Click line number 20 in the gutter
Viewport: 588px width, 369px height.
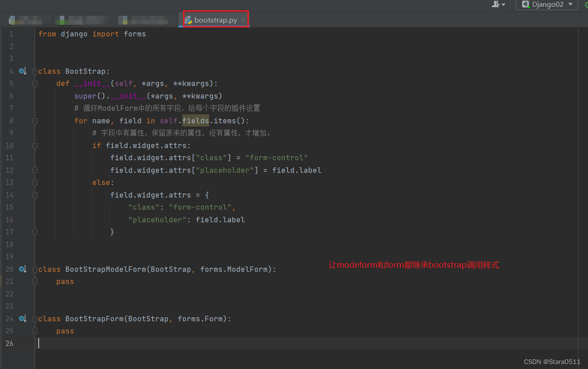coord(9,269)
